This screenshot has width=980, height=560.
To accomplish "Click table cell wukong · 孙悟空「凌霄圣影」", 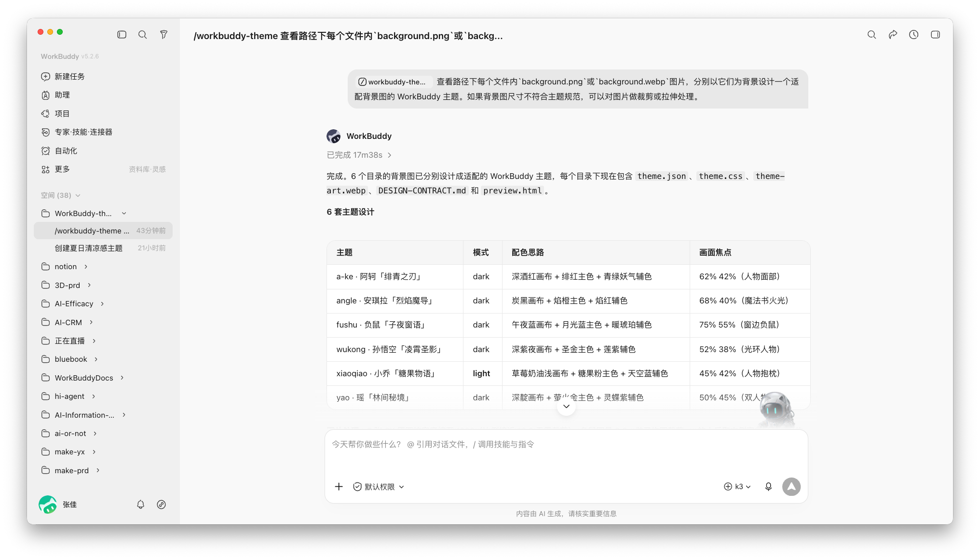I will (395, 349).
